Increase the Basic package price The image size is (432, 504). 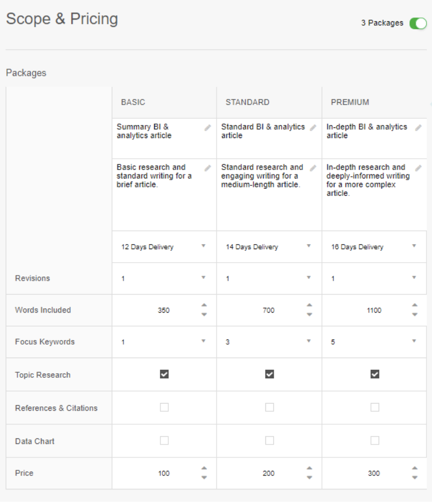pyautogui.click(x=204, y=470)
